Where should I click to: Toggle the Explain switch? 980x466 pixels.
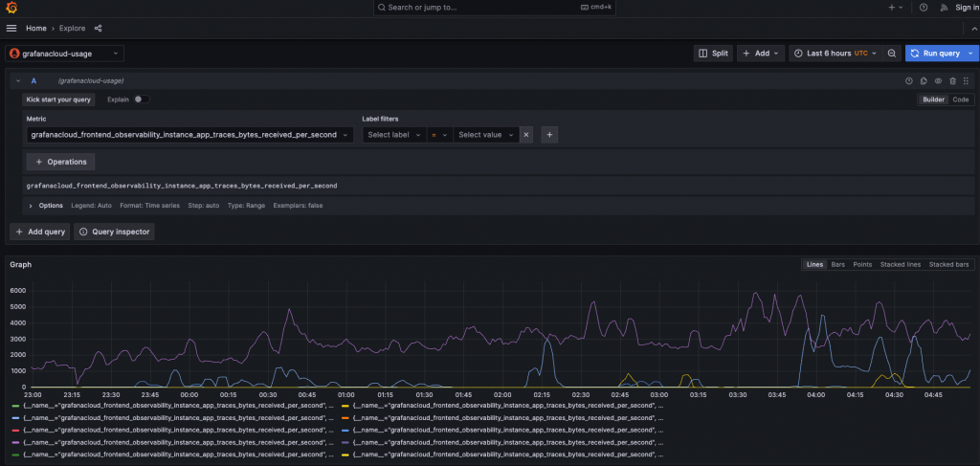pos(142,100)
